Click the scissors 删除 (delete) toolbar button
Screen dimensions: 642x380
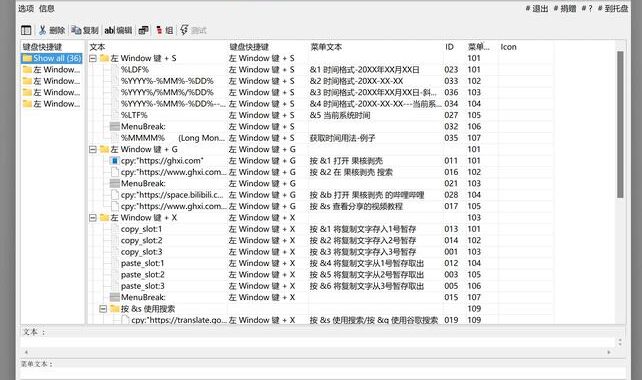51,30
